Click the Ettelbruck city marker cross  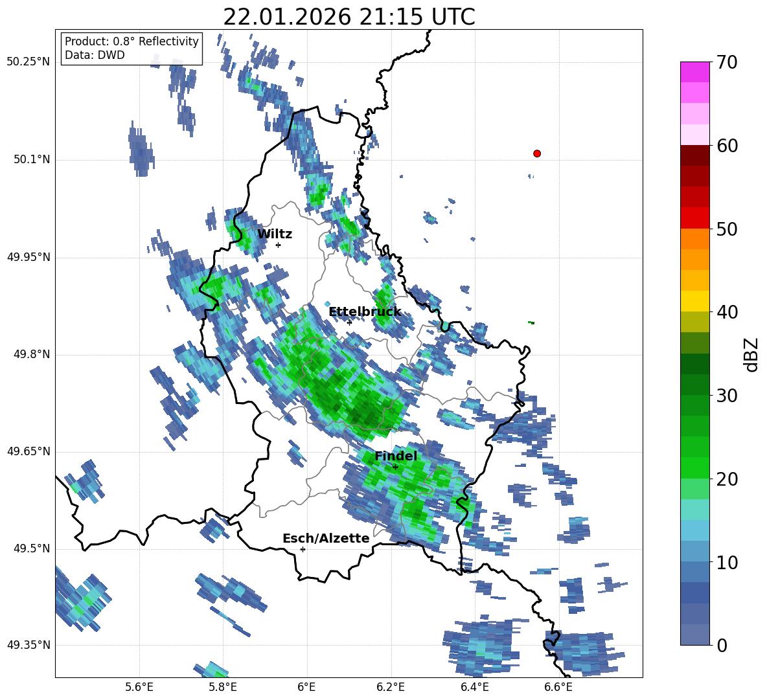coord(349,322)
